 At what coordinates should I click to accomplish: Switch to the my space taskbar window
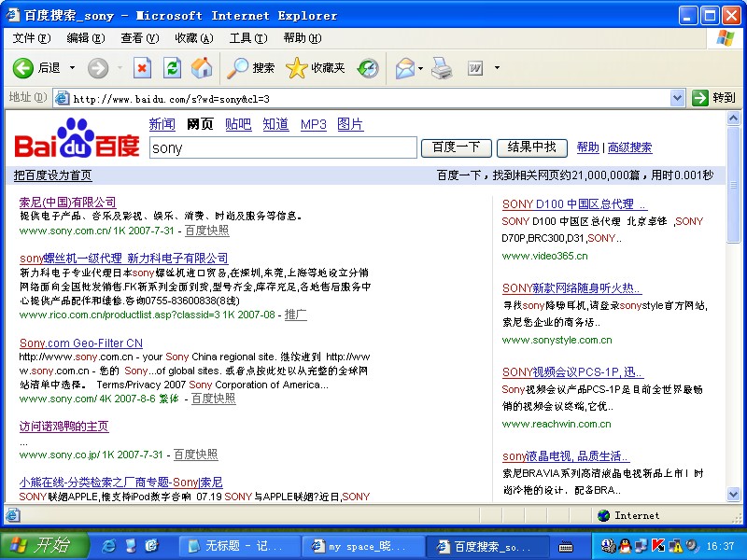coord(362,546)
